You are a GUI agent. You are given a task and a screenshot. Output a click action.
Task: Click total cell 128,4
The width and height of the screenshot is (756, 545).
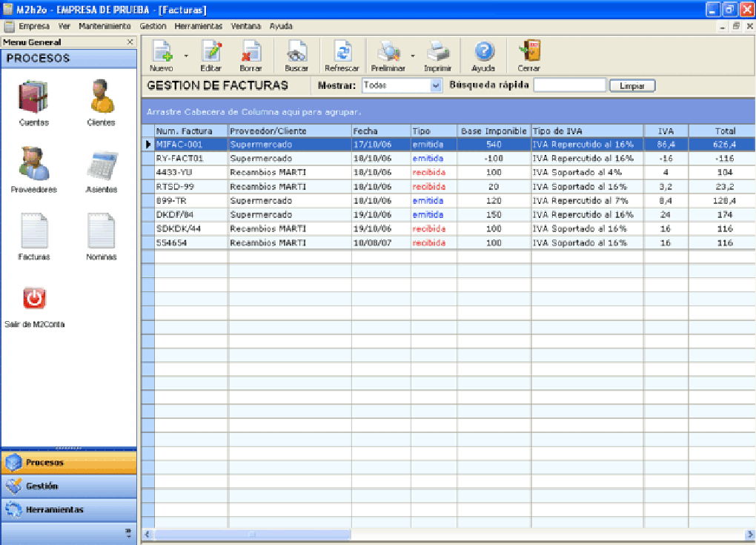pyautogui.click(x=722, y=201)
